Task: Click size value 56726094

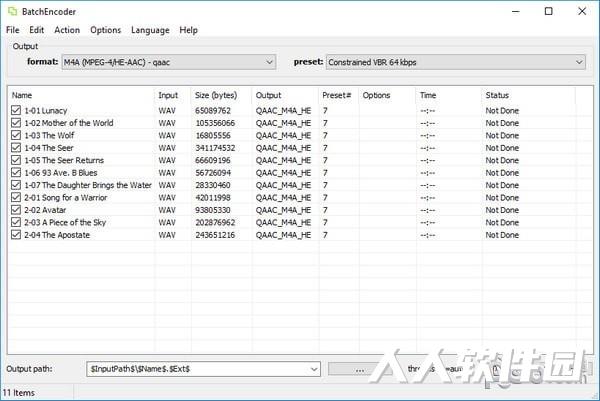Action: coord(213,173)
